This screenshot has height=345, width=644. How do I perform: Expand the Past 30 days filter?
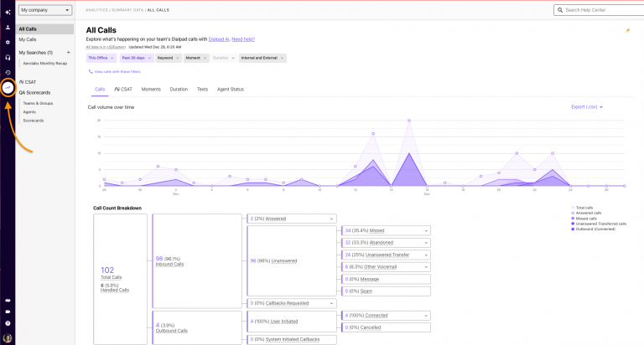(x=136, y=58)
